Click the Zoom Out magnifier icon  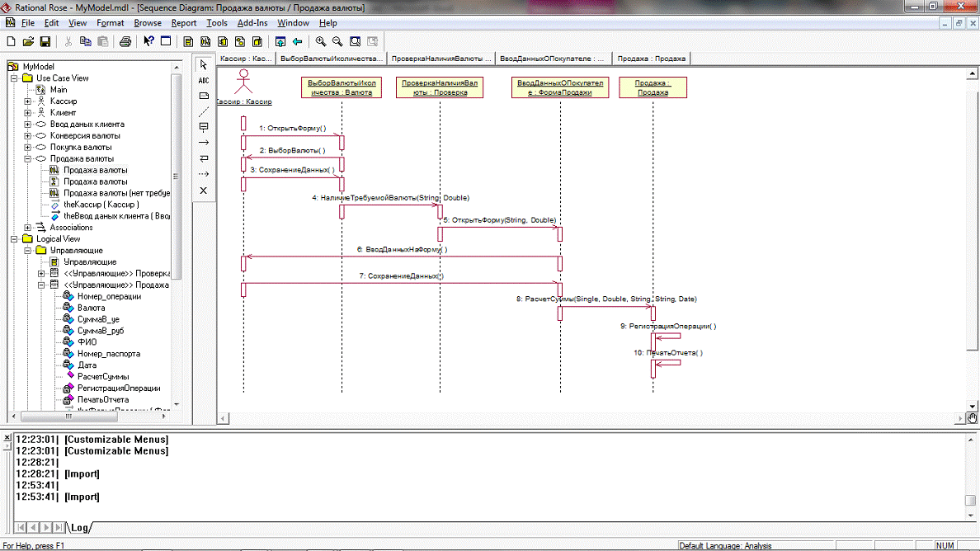[337, 41]
